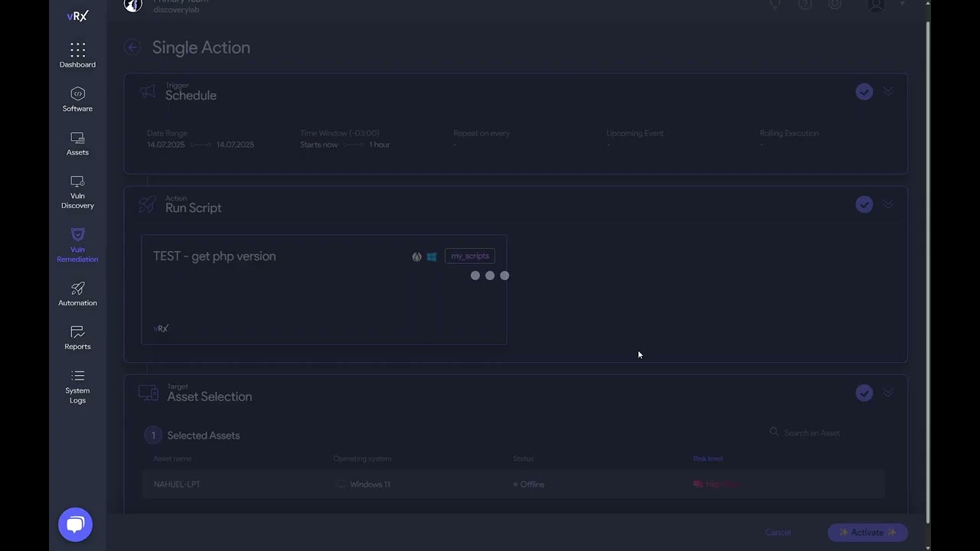The width and height of the screenshot is (980, 551).
Task: Click the Run Script rocket icon
Action: (147, 204)
